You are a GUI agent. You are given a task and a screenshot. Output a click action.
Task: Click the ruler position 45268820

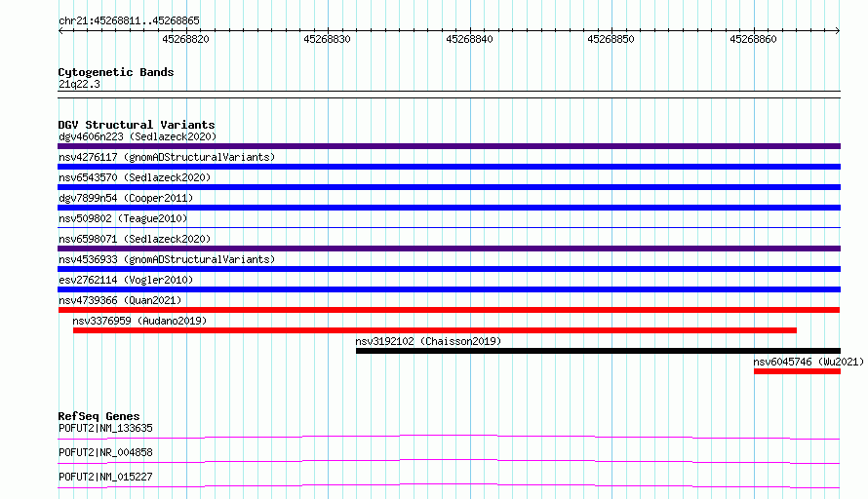pos(185,39)
